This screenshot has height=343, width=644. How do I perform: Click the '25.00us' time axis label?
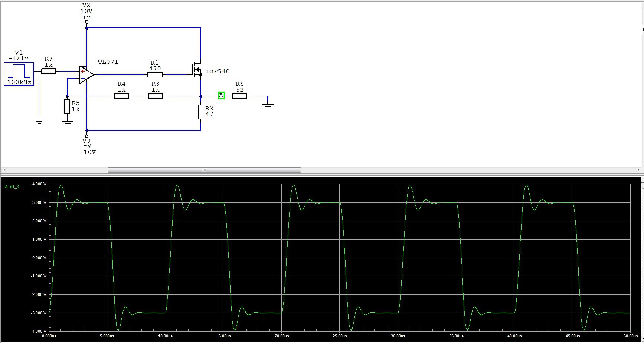pos(340,336)
